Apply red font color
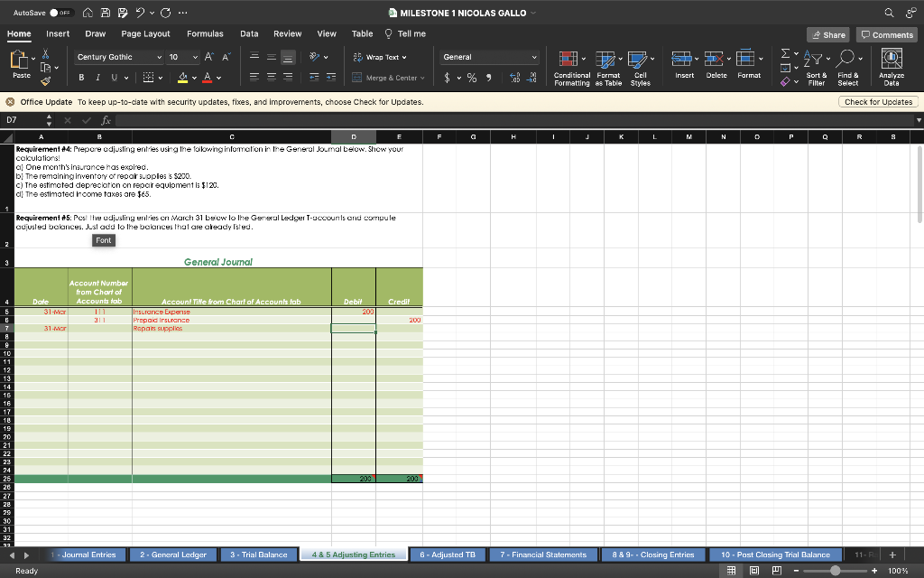 pos(208,78)
